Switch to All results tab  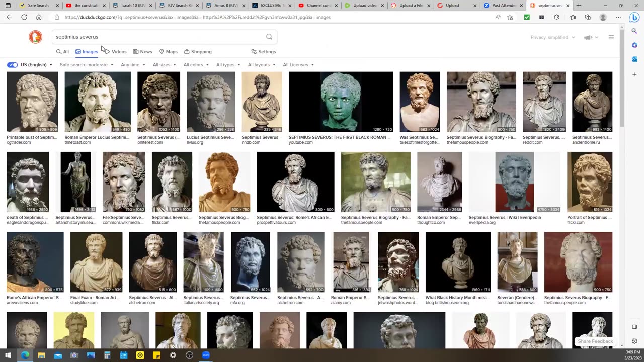tap(62, 52)
